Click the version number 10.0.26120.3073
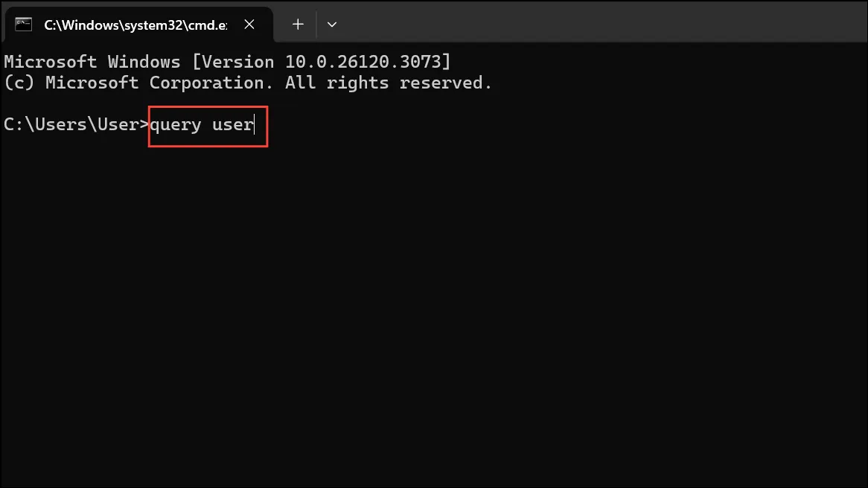868x488 pixels. coord(363,62)
